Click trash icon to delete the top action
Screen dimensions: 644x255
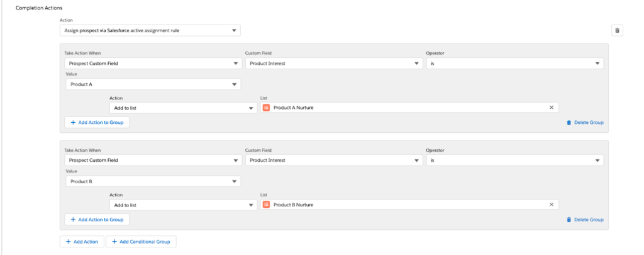(617, 30)
